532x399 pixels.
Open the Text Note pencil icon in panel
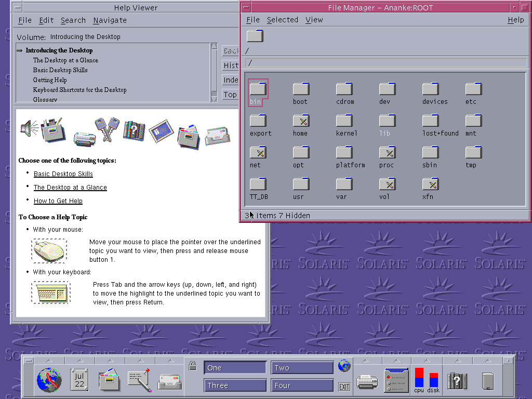pyautogui.click(x=140, y=380)
